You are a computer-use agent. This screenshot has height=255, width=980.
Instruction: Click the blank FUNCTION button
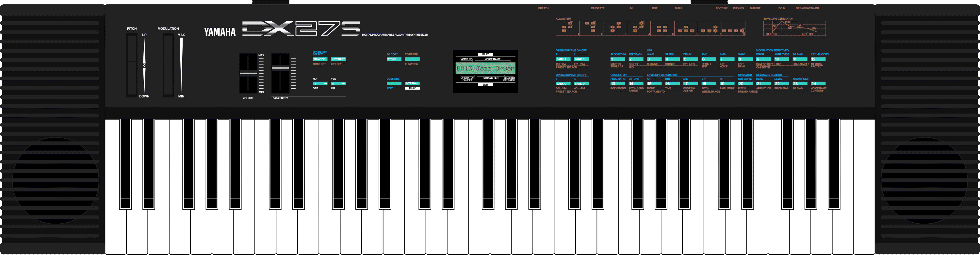tap(412, 59)
